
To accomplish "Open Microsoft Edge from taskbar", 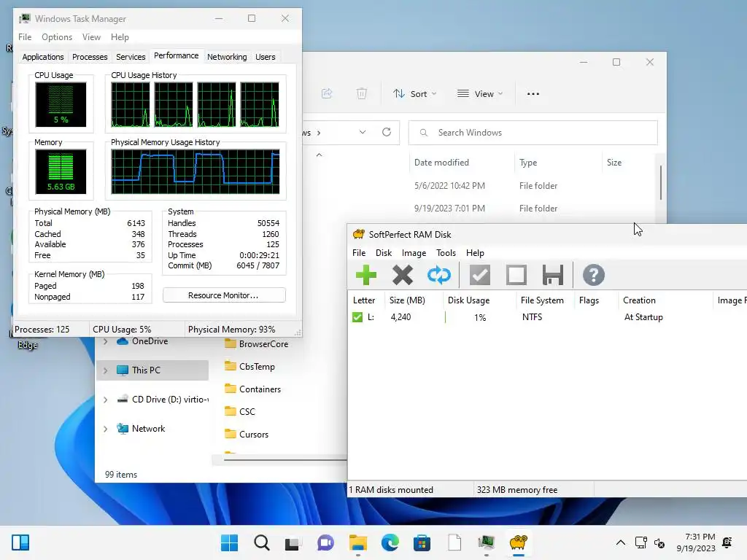I will pos(390,542).
